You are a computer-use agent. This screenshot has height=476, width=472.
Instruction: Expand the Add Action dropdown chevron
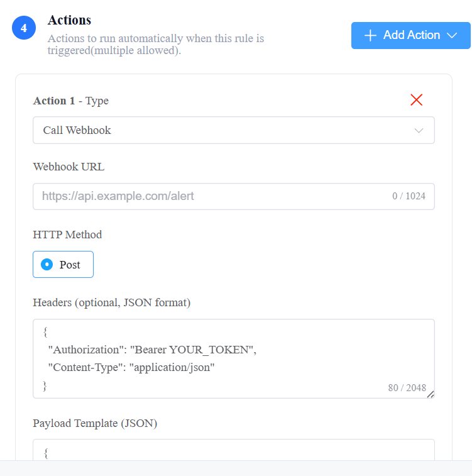coord(452,35)
